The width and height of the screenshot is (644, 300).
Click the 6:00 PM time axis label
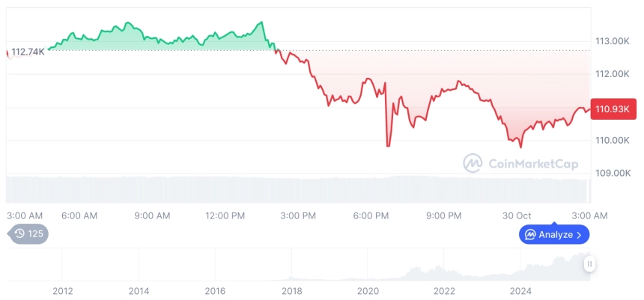[371, 215]
